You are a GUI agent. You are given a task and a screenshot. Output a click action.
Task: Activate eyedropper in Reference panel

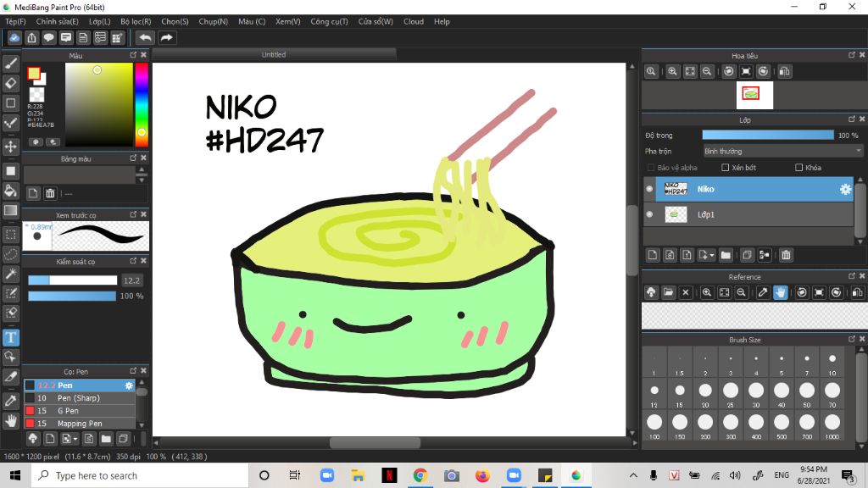[x=762, y=292]
